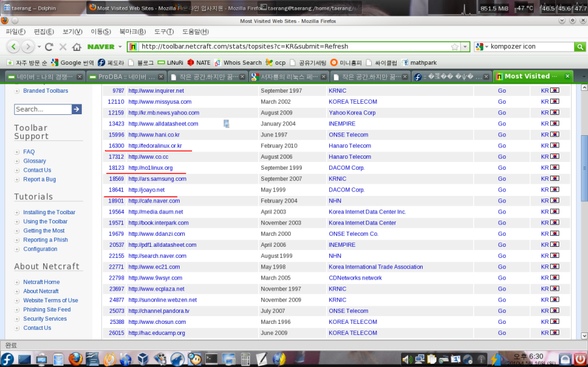Click the green search magnifier button

tap(580, 47)
